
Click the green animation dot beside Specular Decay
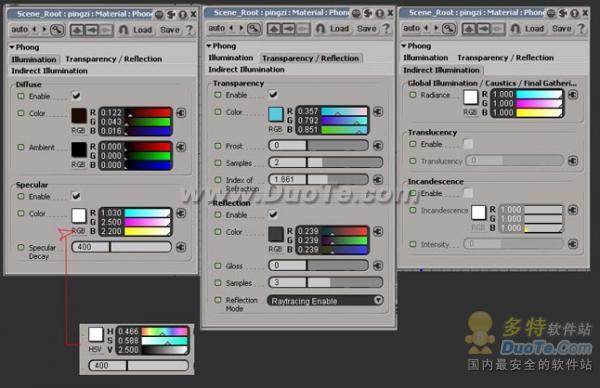21,248
